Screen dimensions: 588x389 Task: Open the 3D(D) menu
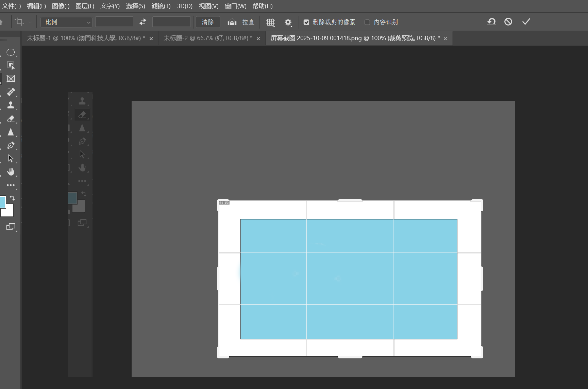[x=185, y=6]
